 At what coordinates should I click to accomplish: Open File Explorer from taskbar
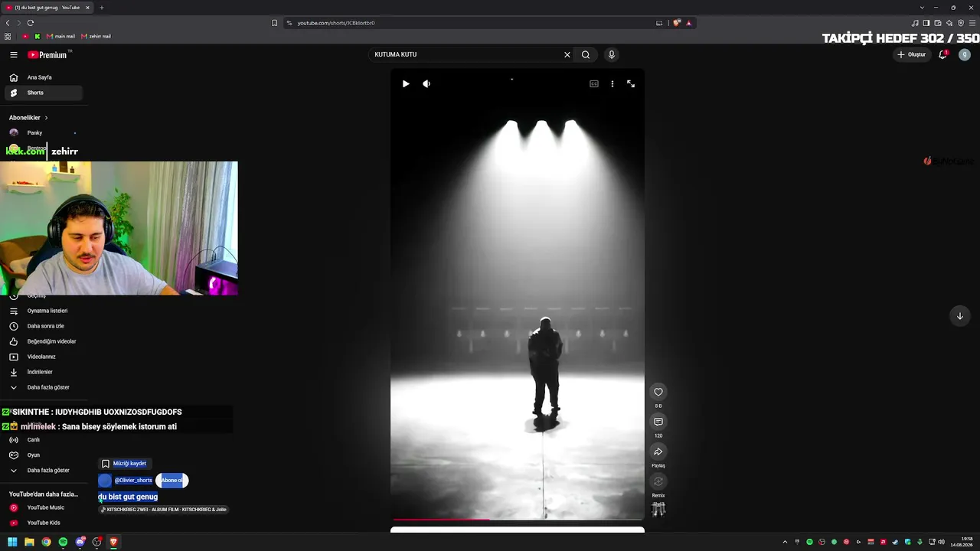click(x=29, y=542)
